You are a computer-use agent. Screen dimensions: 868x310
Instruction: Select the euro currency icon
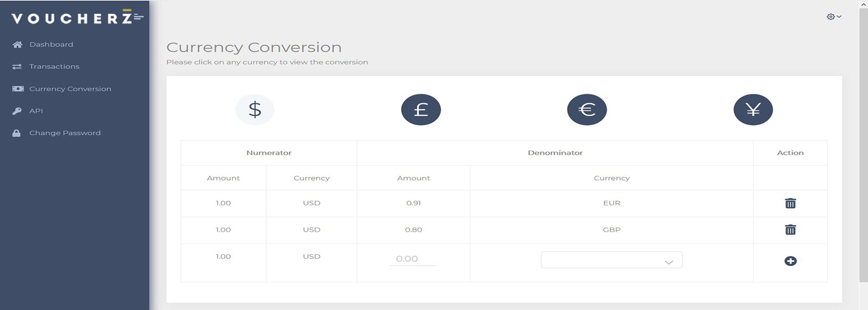(587, 110)
